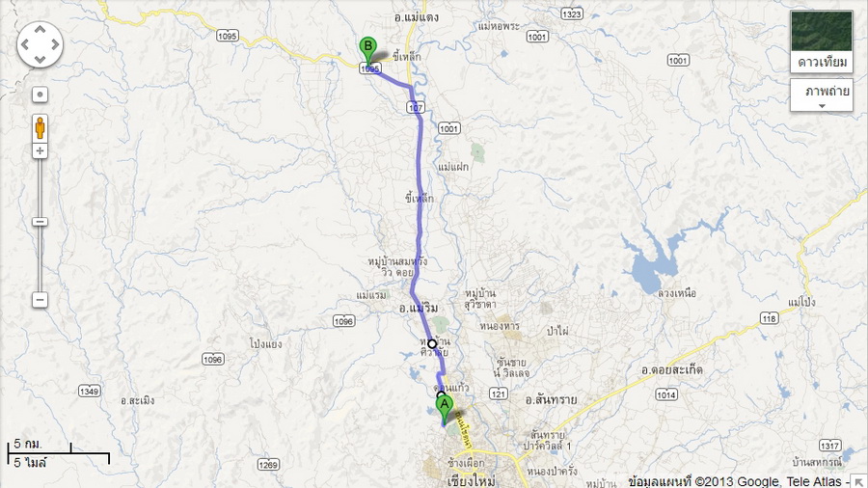Select the green start marker A
Viewport: 868px width, 488px height.
[x=444, y=409]
